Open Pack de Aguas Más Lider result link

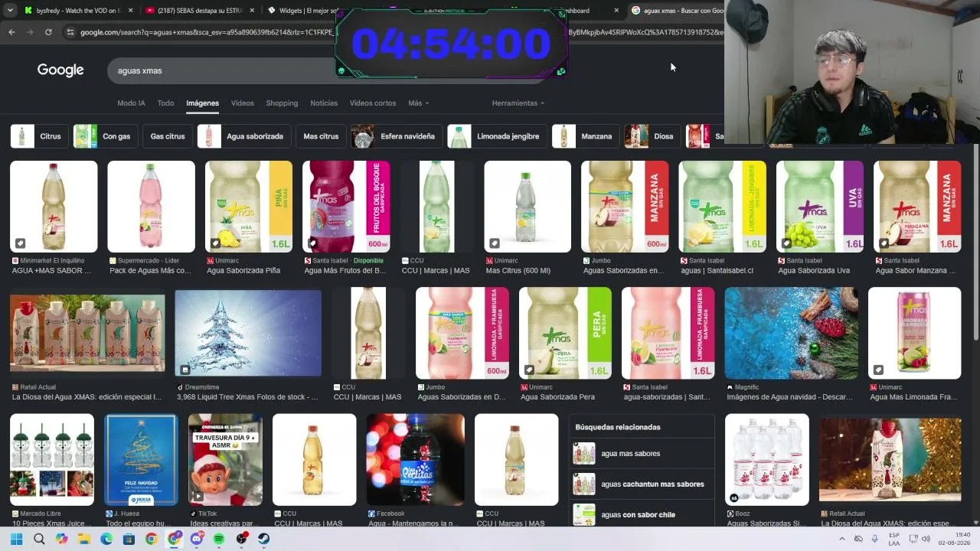point(151,271)
